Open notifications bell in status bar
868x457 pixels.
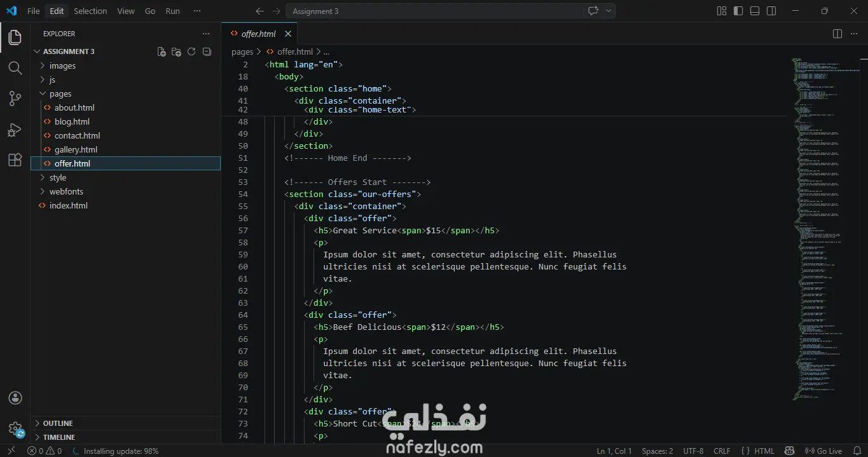(856, 451)
